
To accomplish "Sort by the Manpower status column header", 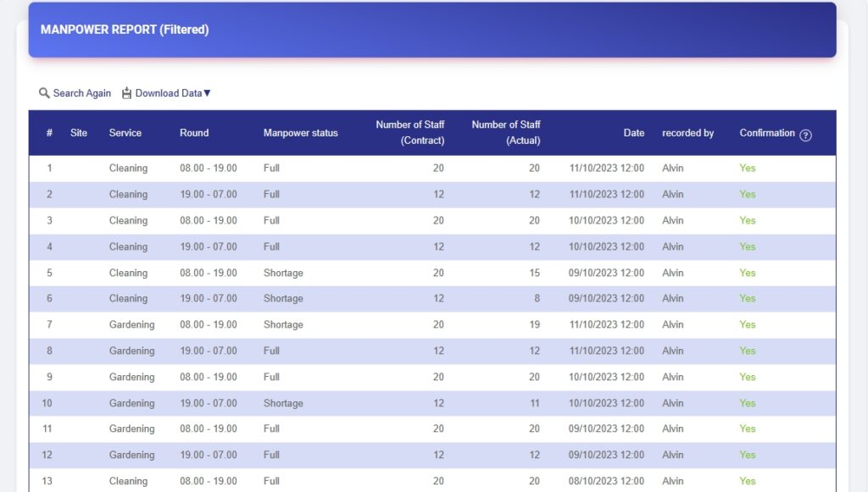I will pyautogui.click(x=301, y=133).
